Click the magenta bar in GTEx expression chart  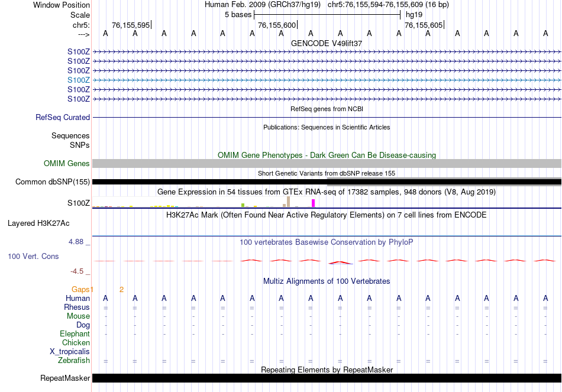tap(314, 203)
